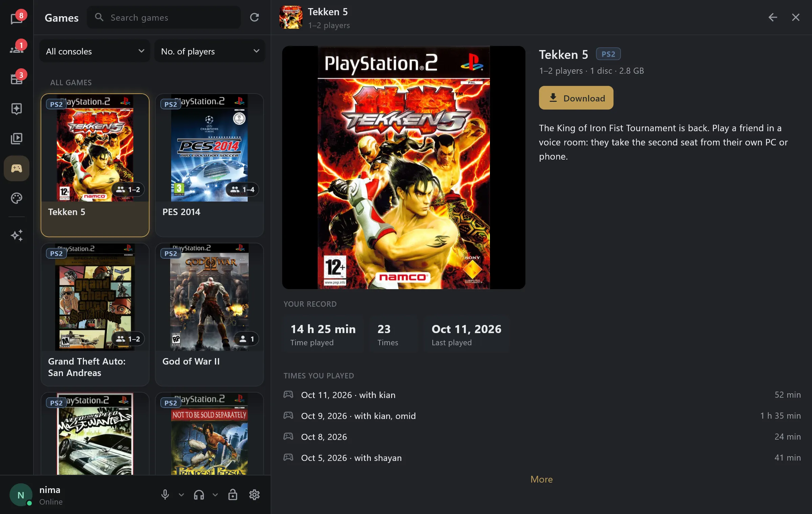Screen dimensions: 812x514
Task: Refresh the games list
Action: [254, 17]
